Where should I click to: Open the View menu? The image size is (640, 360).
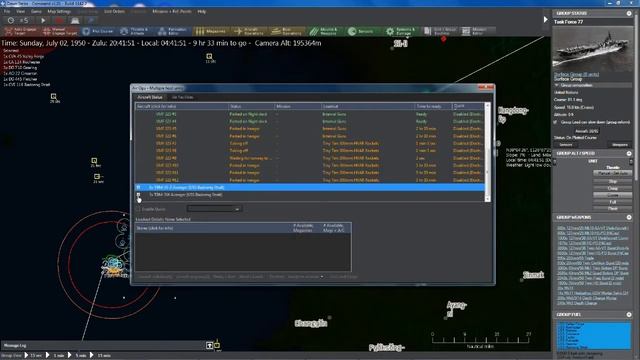pos(20,11)
